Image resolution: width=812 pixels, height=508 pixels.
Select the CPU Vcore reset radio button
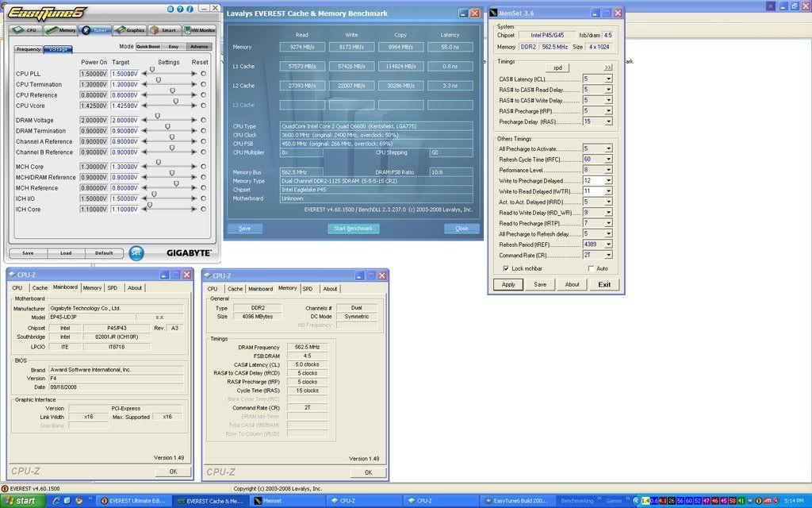point(204,106)
